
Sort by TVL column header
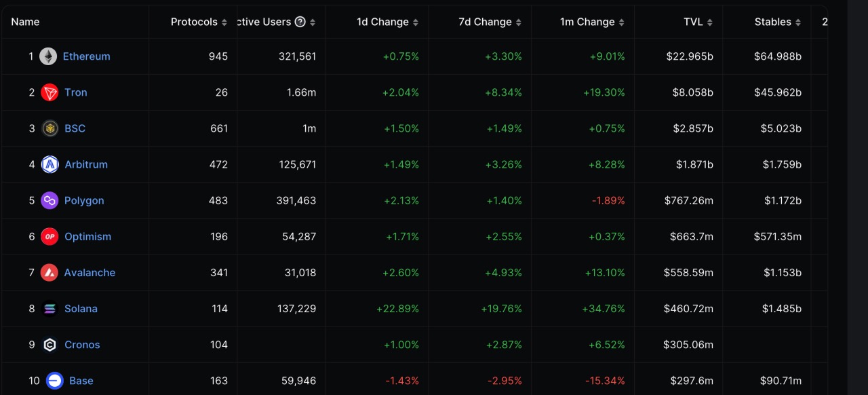click(x=698, y=22)
